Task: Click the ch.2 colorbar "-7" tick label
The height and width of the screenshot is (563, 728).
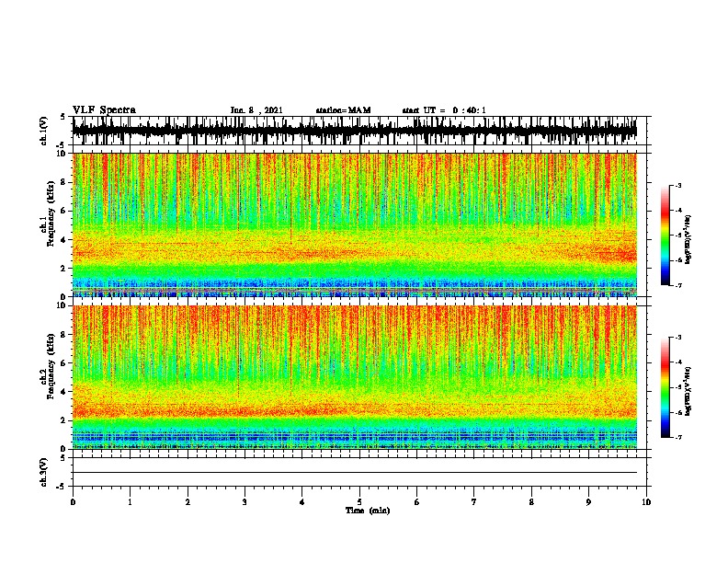Action: 678,437
